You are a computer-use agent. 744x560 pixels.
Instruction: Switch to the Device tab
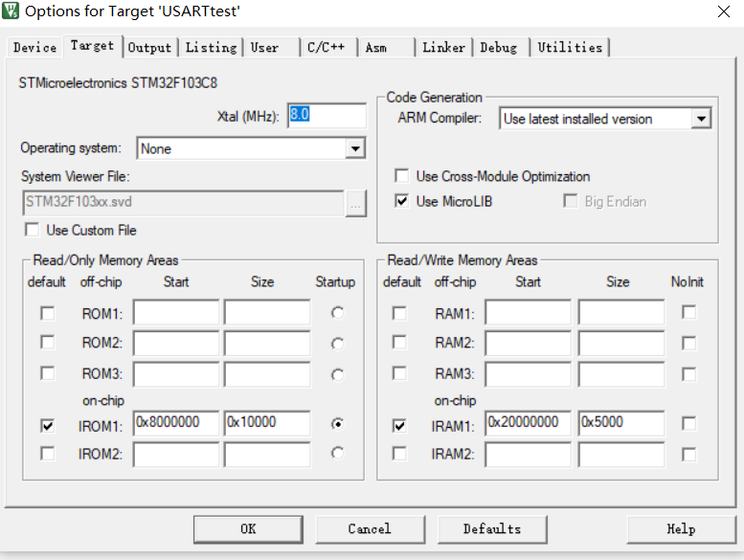(34, 48)
